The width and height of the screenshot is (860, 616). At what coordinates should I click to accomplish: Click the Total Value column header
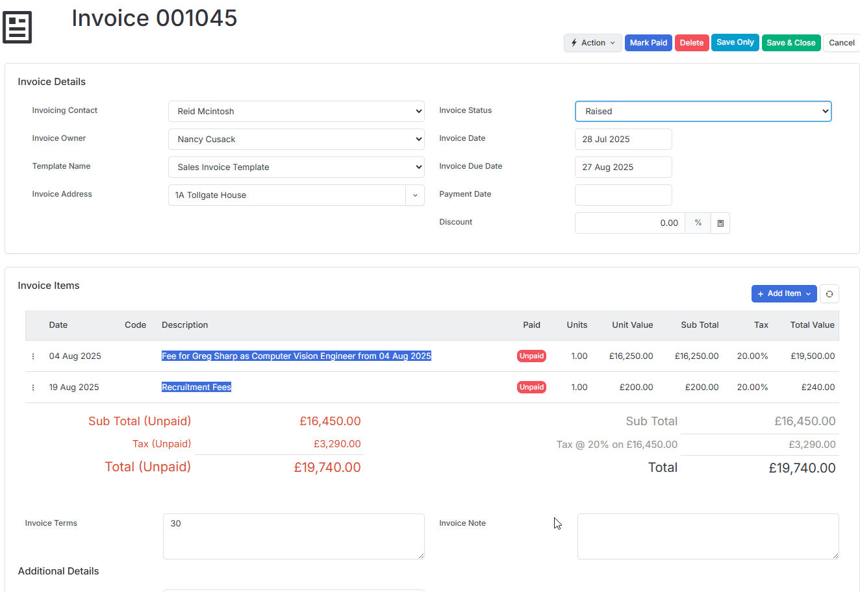pos(813,325)
